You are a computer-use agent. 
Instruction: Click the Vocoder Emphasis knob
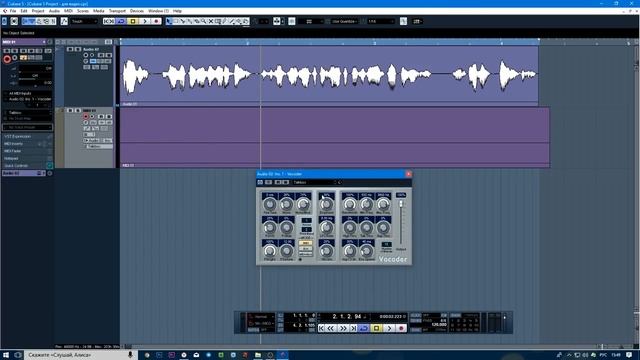pos(327,204)
